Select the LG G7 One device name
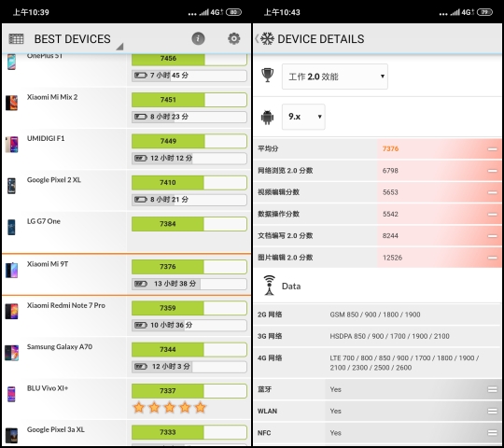The width and height of the screenshot is (504, 448). [x=43, y=221]
